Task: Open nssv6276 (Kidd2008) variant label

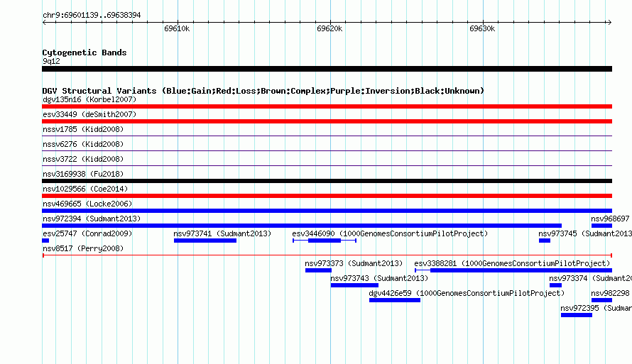Action: click(x=83, y=144)
